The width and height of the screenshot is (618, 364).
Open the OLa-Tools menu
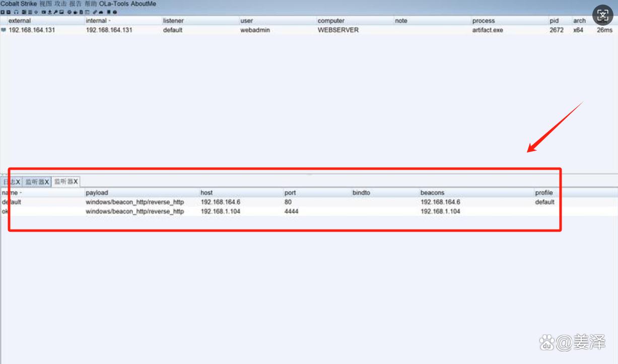pyautogui.click(x=114, y=4)
